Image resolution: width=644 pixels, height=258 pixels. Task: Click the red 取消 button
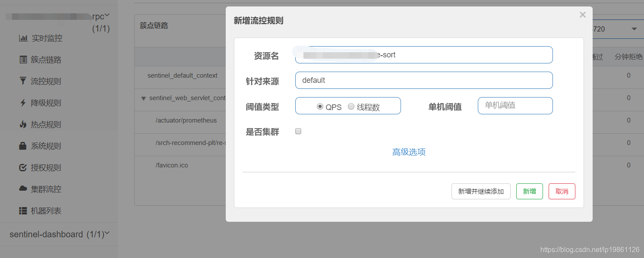click(562, 191)
